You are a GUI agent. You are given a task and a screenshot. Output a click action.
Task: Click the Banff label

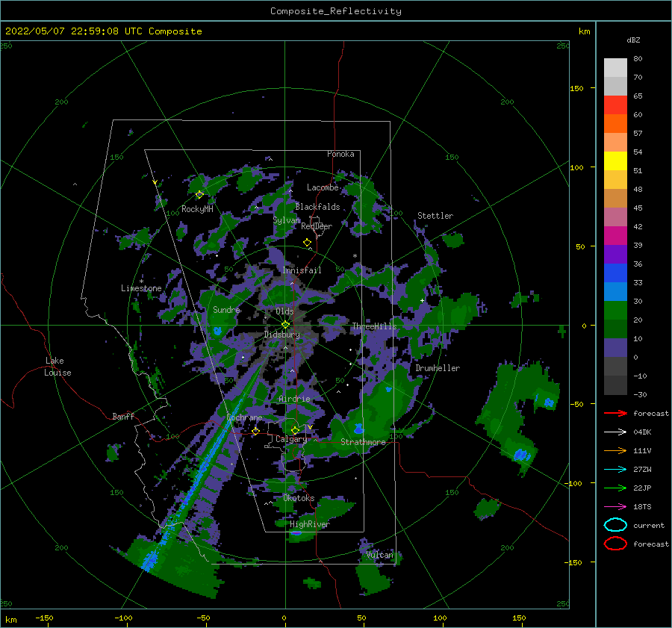[123, 416]
